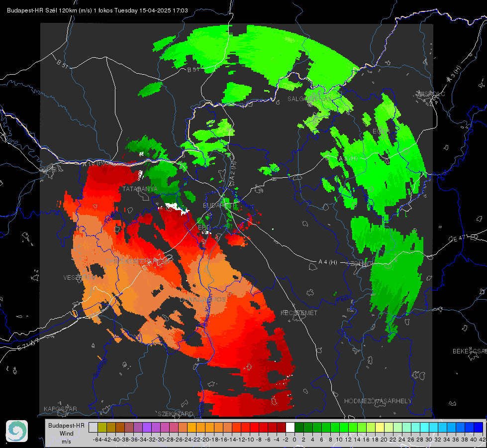
Task: Select the A 4 (H) road label
Action: click(328, 262)
